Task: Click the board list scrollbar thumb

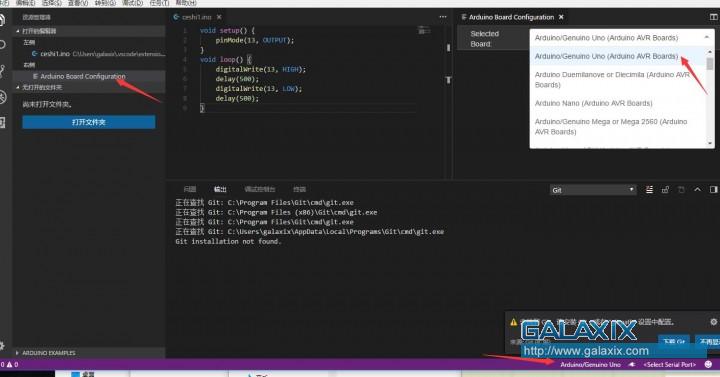Action: (710, 64)
